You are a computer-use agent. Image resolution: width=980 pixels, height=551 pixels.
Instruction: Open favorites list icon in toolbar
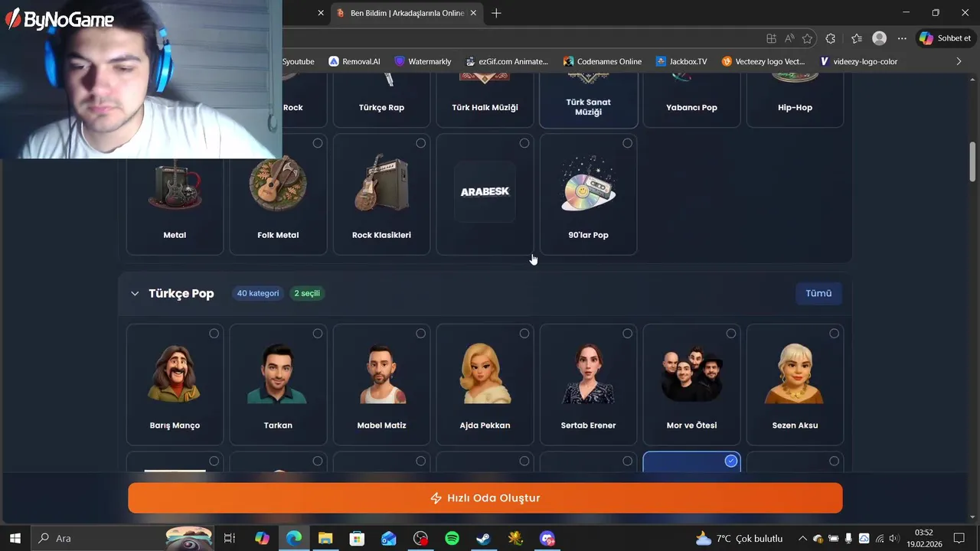856,38
